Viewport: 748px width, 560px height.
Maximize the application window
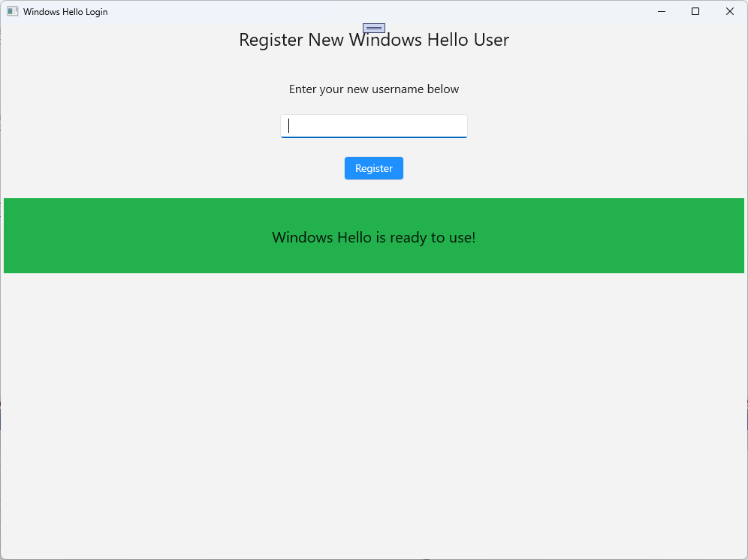695,11
